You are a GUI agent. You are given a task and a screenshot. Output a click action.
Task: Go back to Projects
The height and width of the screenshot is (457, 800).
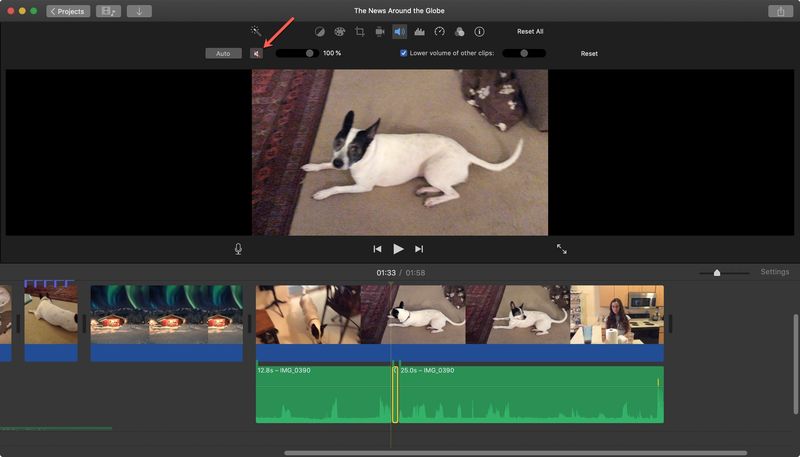click(68, 11)
